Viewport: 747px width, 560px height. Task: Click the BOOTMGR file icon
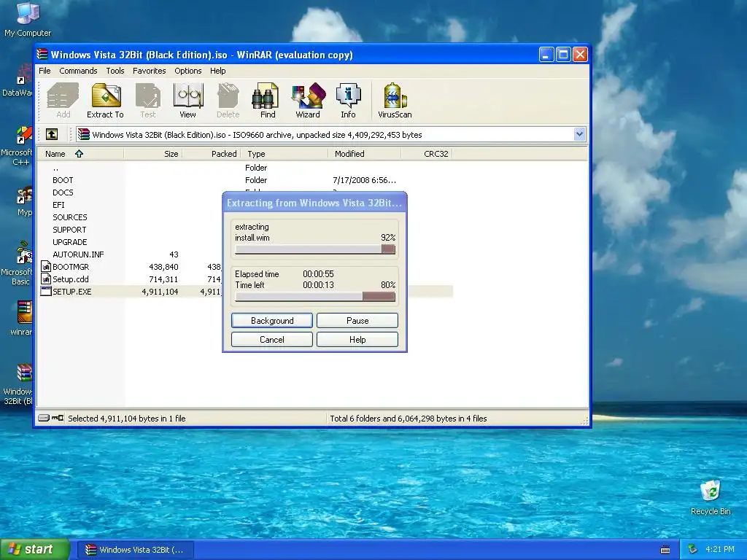(46, 267)
